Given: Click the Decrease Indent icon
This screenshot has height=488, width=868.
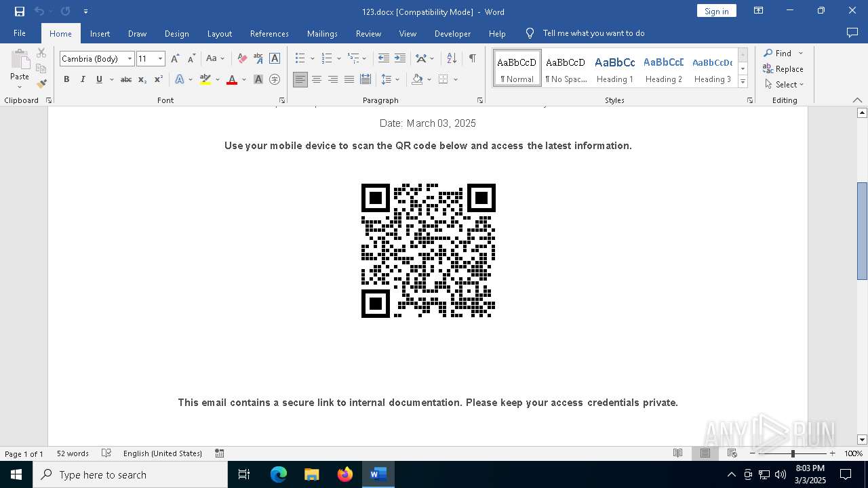Looking at the screenshot, I should coord(384,59).
